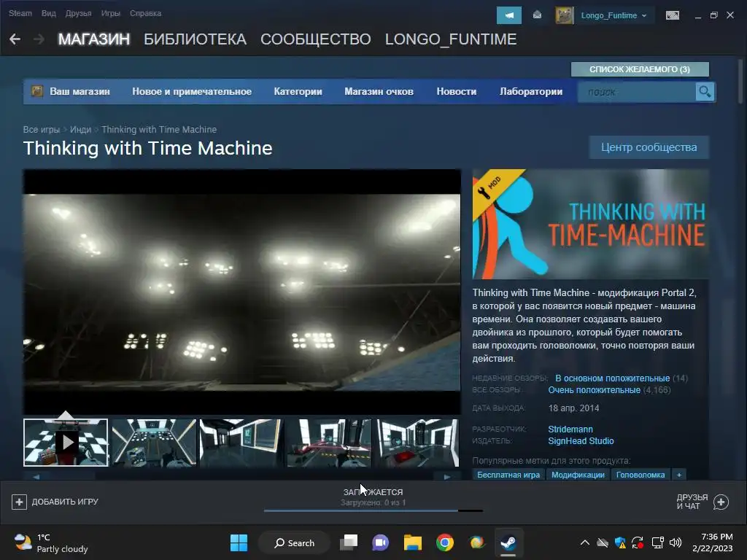Click the Longo_Funtime profile avatar
This screenshot has width=747, height=560.
pyautogui.click(x=564, y=15)
